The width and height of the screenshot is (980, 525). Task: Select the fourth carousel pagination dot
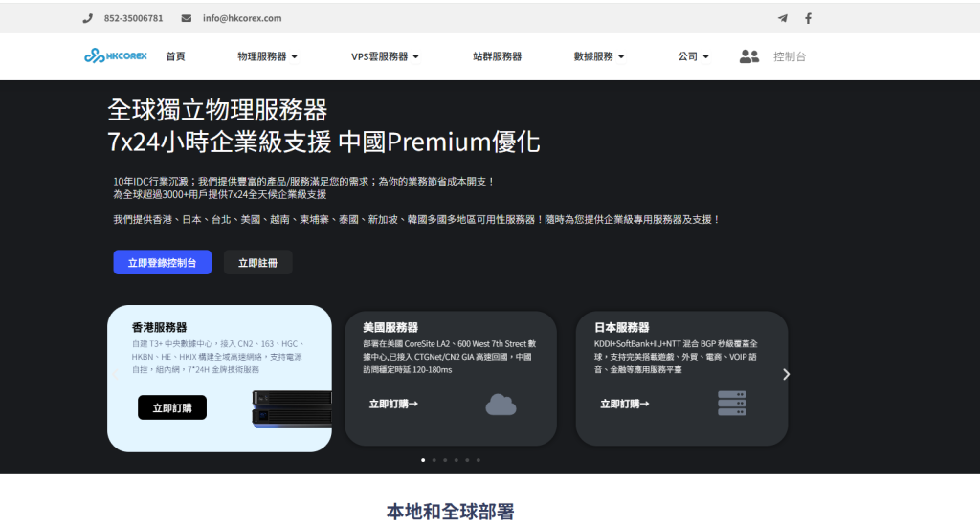pos(457,460)
